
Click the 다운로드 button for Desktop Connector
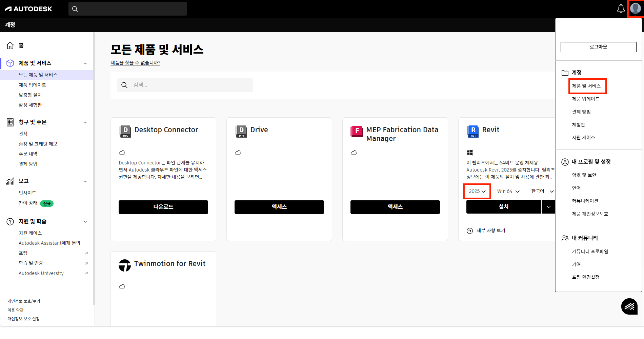click(163, 207)
